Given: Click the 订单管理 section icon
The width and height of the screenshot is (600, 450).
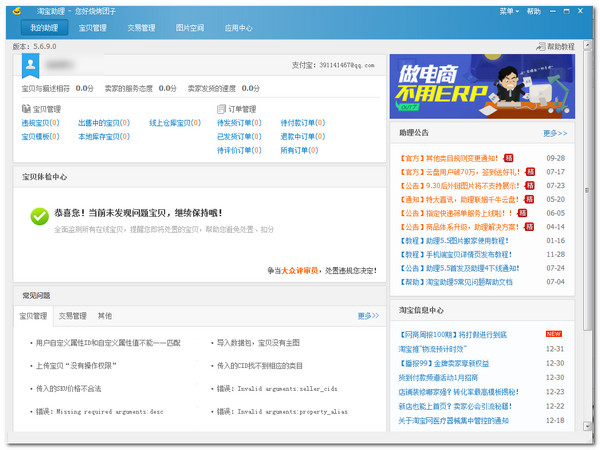Looking at the screenshot, I should 221,109.
